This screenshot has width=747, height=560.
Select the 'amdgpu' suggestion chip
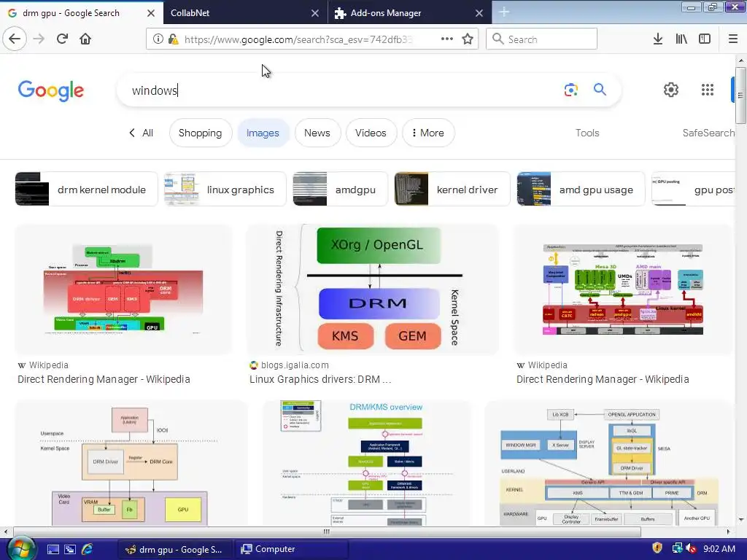tap(340, 189)
